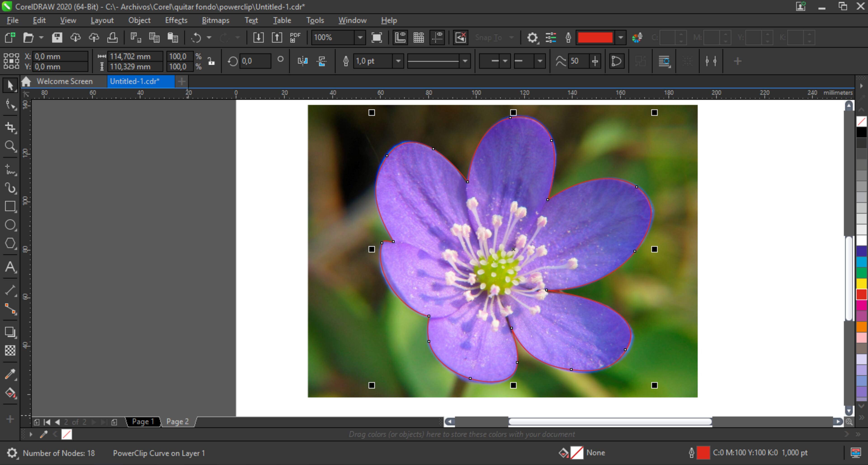Screen dimensions: 868x465
Task: Select the Rectangle tool
Action: click(x=10, y=206)
